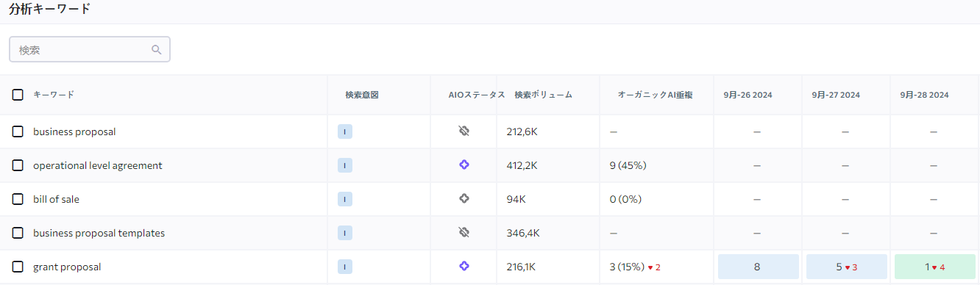Click the 9月-27 2024 column header

[836, 95]
